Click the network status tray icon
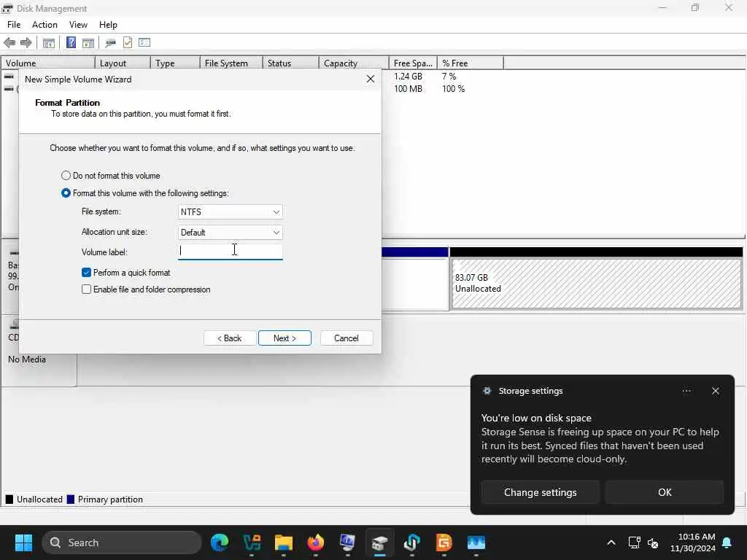Image resolution: width=747 pixels, height=560 pixels. [634, 542]
